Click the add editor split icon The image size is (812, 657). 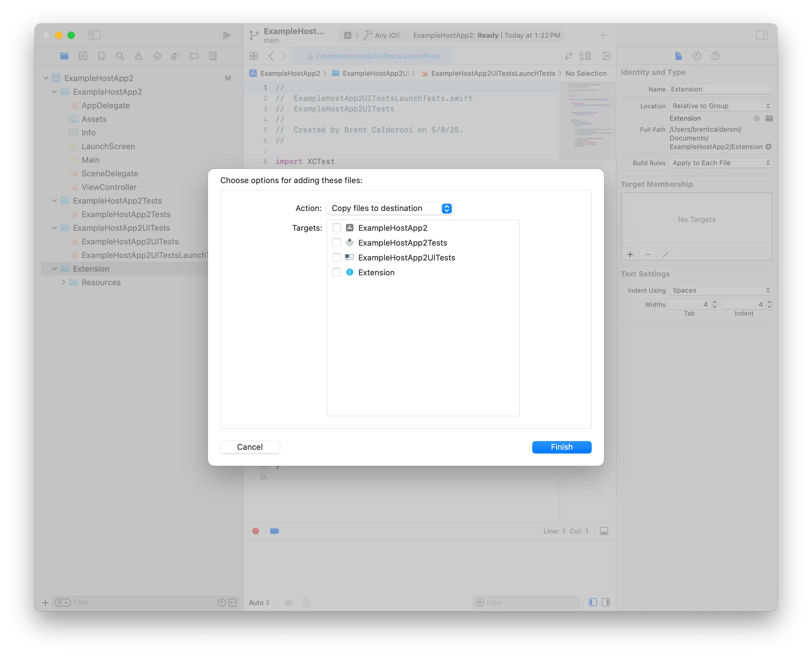click(x=606, y=56)
